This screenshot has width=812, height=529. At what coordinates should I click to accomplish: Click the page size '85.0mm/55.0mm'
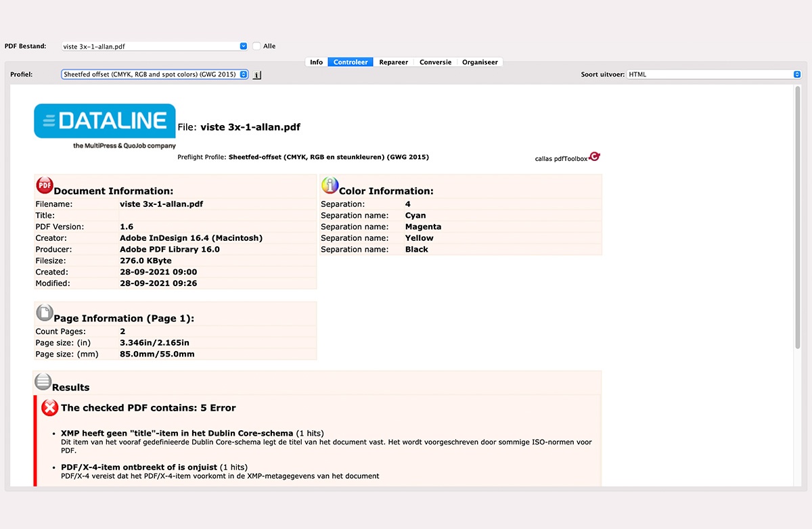157,354
